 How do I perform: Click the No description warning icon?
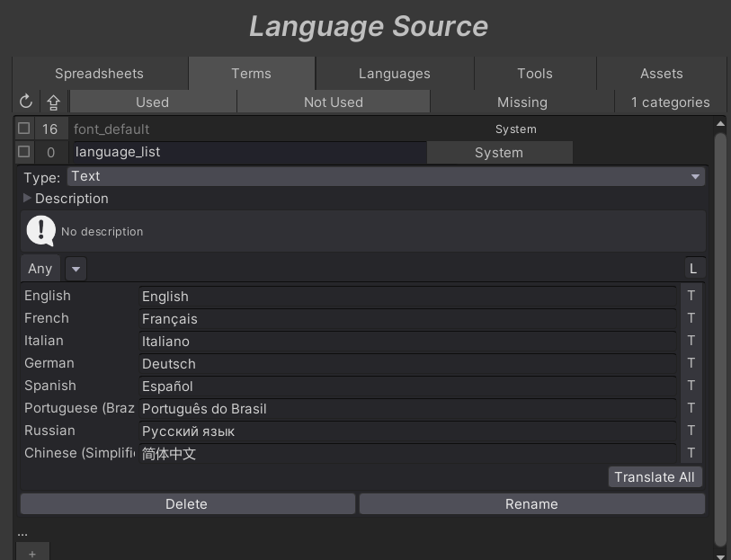click(x=40, y=231)
